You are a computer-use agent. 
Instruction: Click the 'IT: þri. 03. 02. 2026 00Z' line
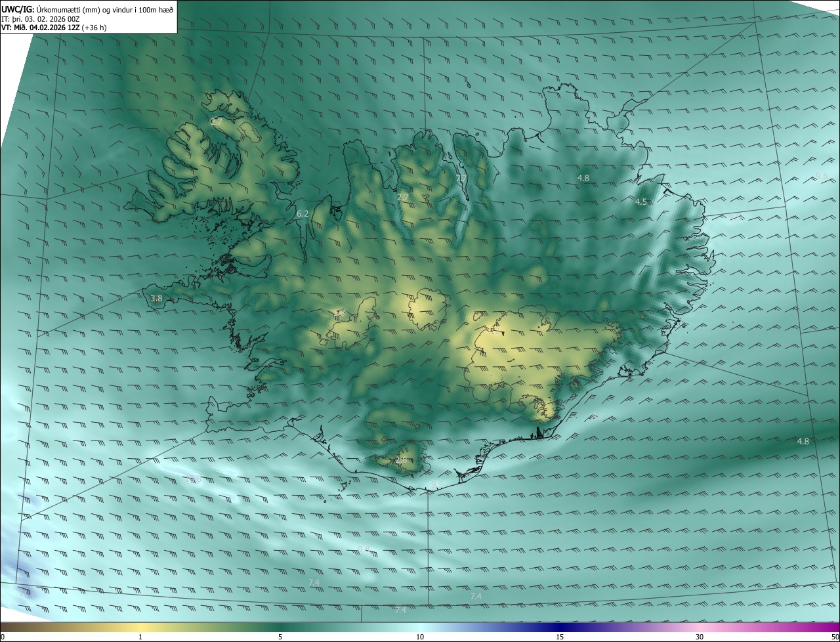tap(41, 18)
